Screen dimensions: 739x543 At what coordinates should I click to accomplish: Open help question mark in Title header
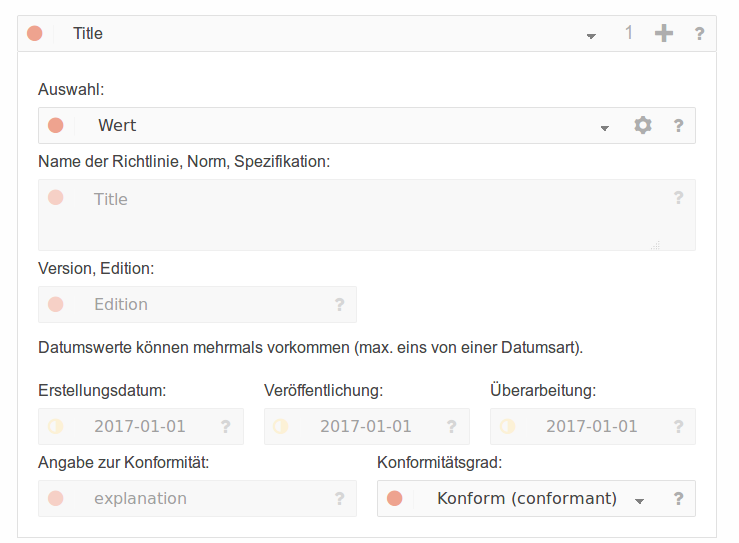(x=699, y=33)
